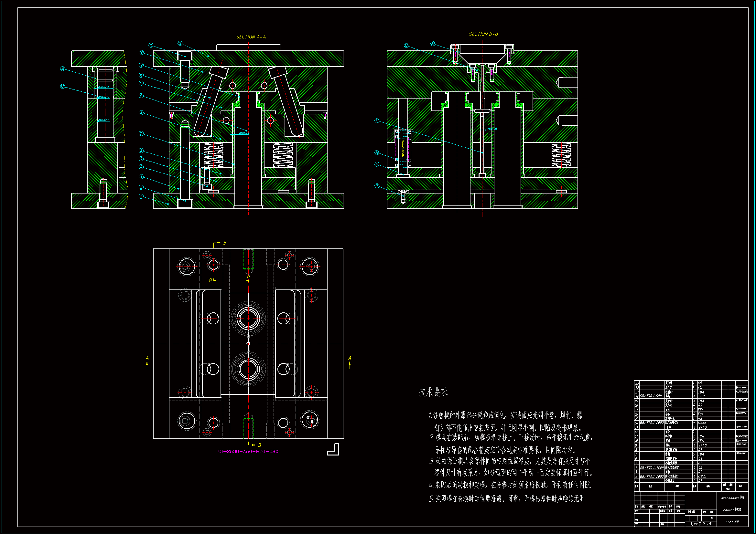
Task: Select the xxx-000 drawing number cell
Action: pyautogui.click(x=732, y=521)
